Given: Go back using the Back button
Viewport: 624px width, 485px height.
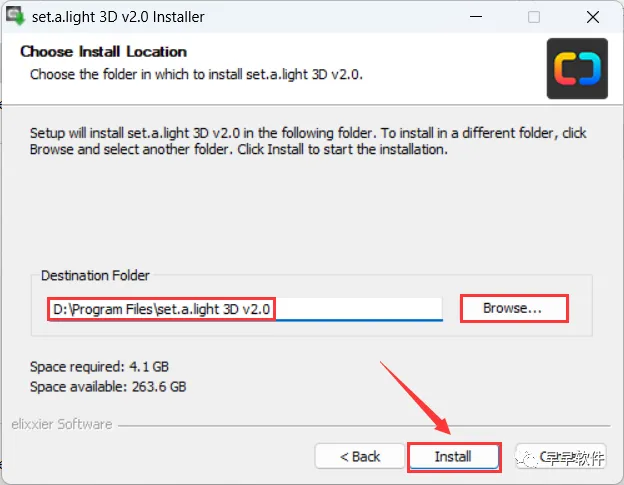Looking at the screenshot, I should [x=360, y=456].
